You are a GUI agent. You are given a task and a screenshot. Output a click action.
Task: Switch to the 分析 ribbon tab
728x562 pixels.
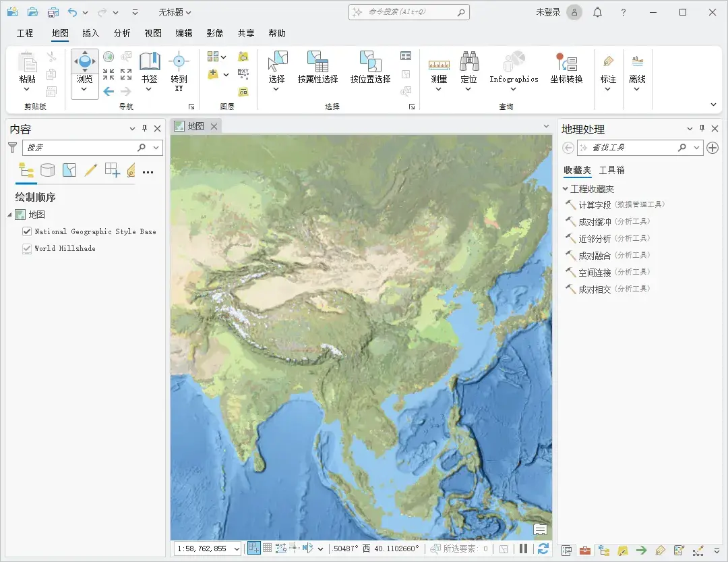click(122, 32)
